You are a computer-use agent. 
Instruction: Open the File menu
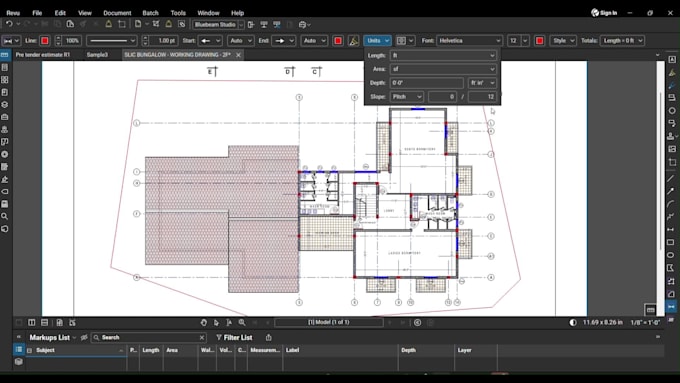coord(37,13)
